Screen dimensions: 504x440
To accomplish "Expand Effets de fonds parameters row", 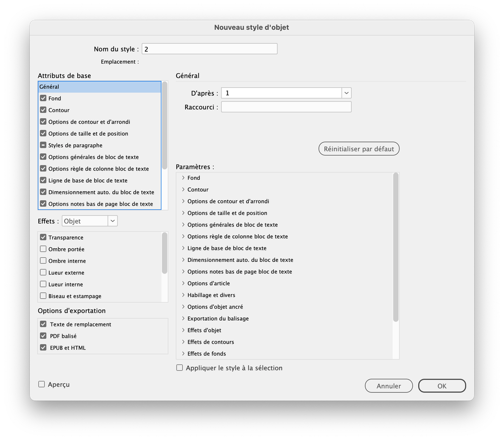I will click(x=183, y=354).
